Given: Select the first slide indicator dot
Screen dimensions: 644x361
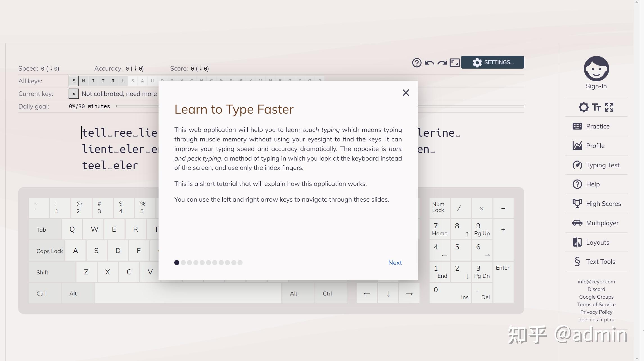Looking at the screenshot, I should [x=177, y=263].
